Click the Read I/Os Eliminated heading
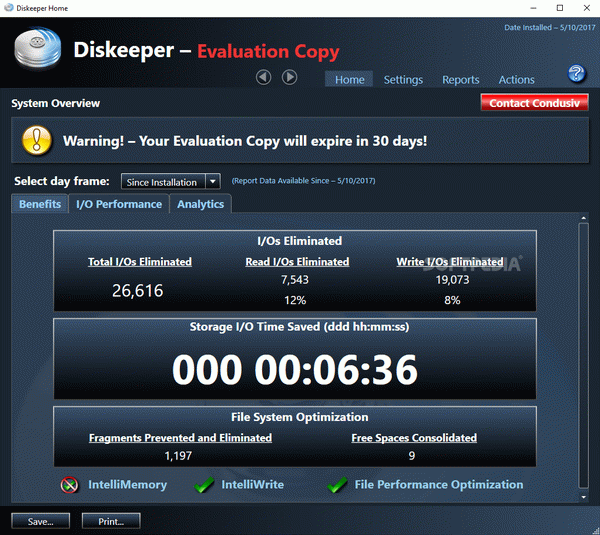600x535 pixels. 297,262
